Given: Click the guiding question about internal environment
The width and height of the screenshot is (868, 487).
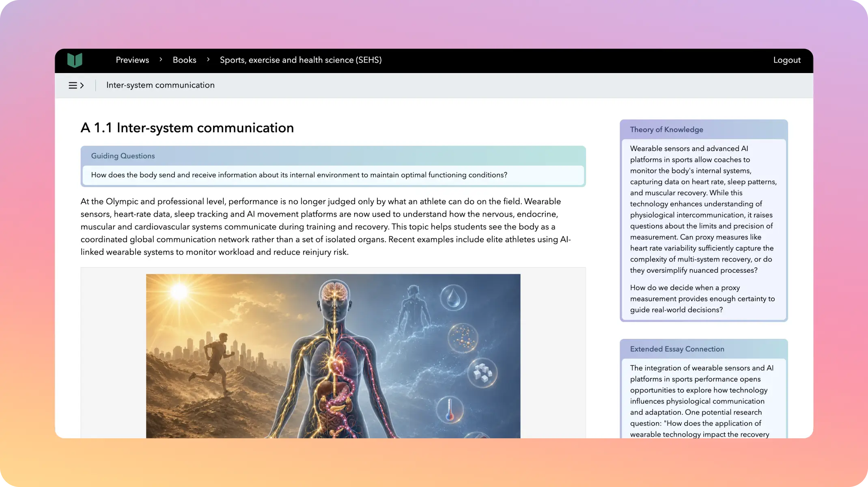Looking at the screenshot, I should click(x=299, y=175).
